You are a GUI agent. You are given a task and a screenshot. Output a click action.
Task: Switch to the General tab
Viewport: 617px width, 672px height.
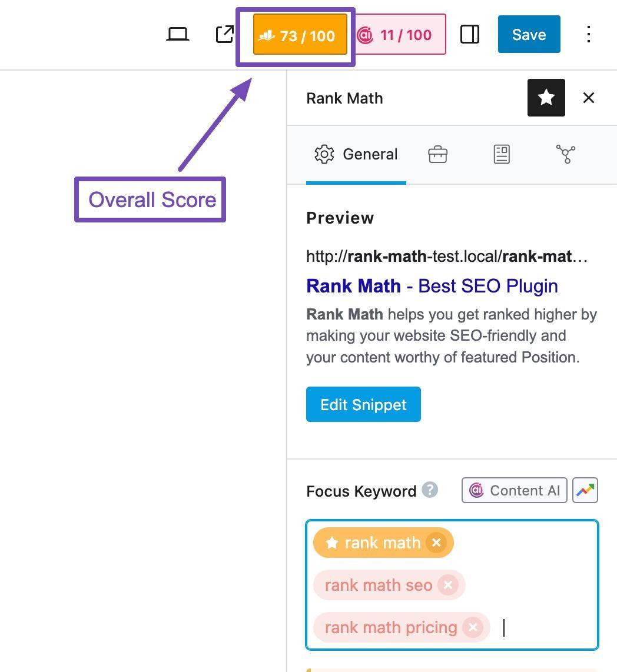point(356,154)
